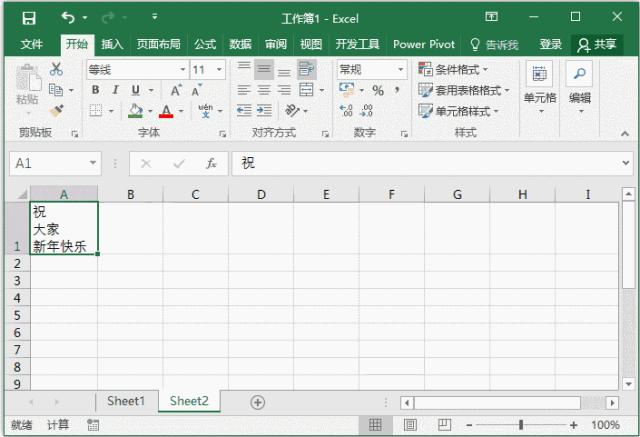Cut selection with the scissors icon

click(56, 69)
